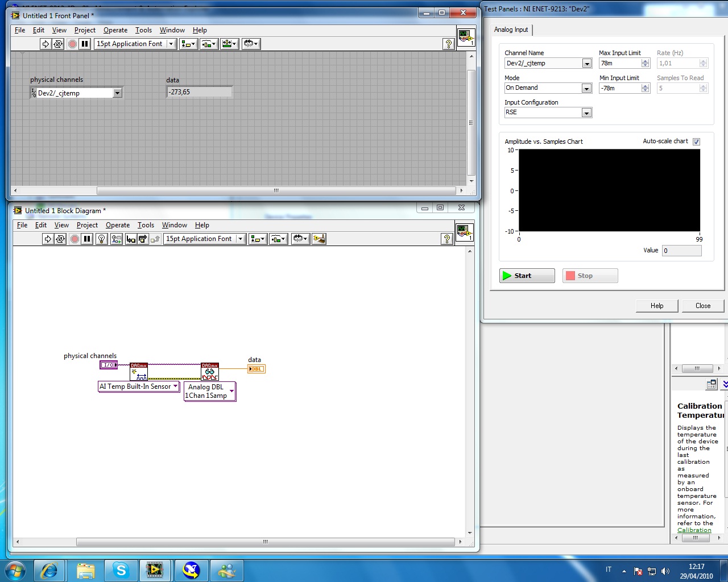This screenshot has height=582, width=728.
Task: Open File menu in Front Panel window
Action: click(20, 30)
